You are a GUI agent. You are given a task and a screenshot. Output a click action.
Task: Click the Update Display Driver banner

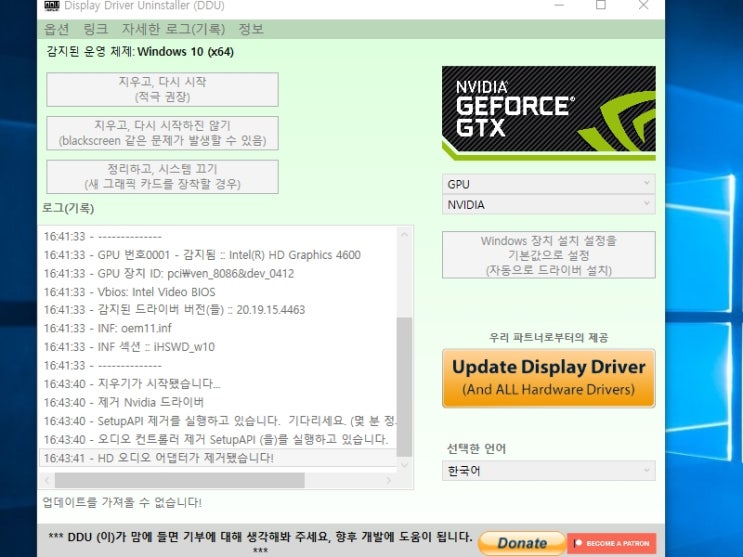click(x=549, y=378)
